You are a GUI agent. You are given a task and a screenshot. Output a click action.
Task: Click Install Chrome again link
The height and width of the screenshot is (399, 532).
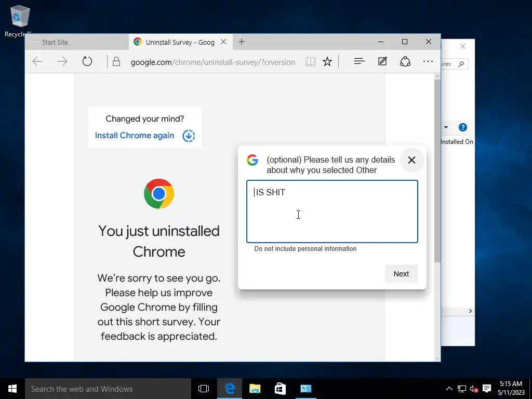(x=135, y=136)
